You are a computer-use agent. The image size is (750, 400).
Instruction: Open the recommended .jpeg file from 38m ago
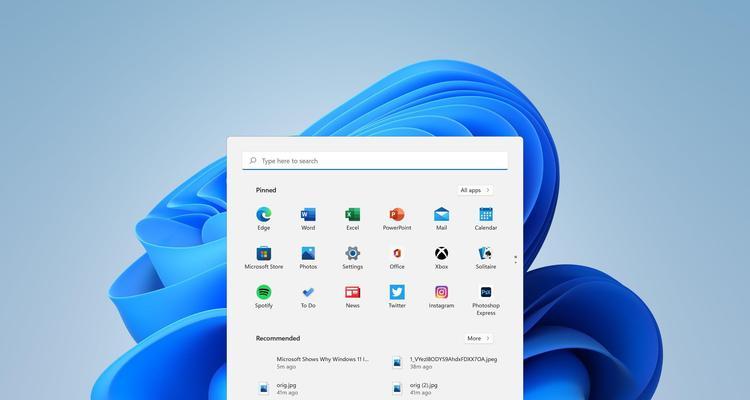point(444,363)
